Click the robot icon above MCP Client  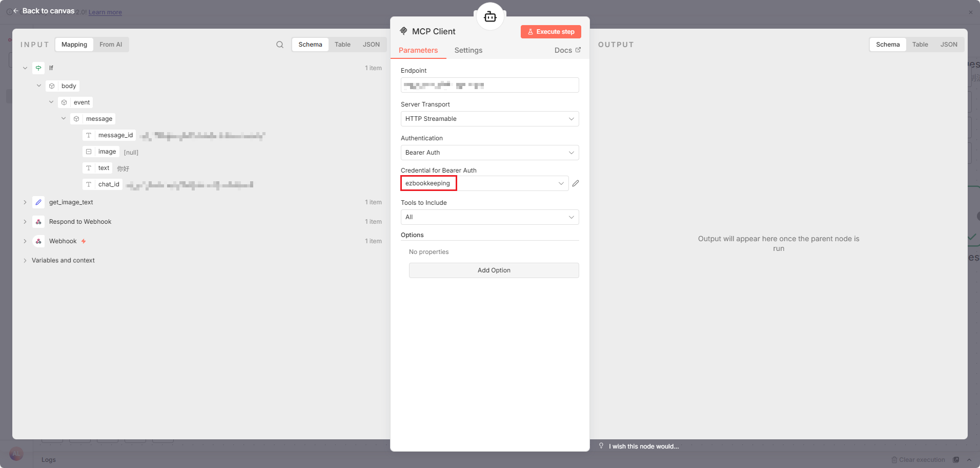click(x=490, y=17)
